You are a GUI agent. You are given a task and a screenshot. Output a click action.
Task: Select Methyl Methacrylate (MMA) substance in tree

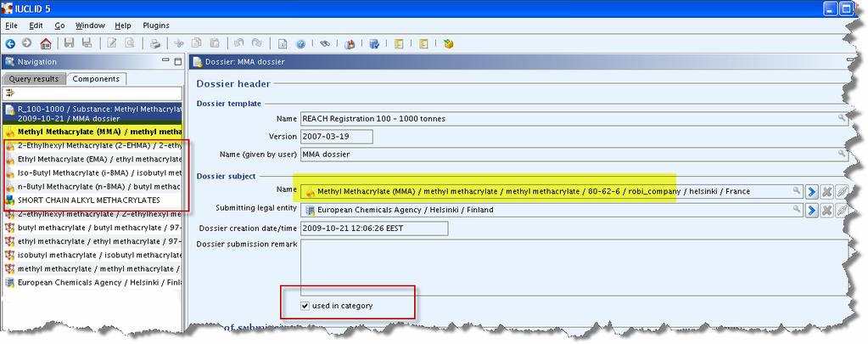pos(92,132)
